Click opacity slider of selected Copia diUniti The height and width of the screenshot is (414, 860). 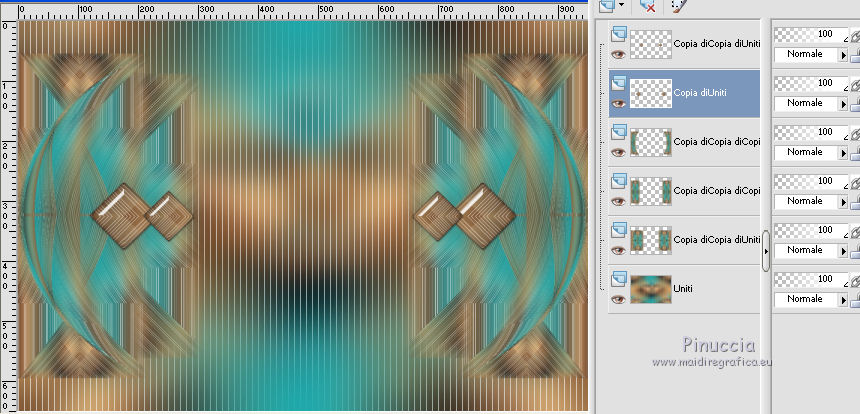pyautogui.click(x=811, y=83)
